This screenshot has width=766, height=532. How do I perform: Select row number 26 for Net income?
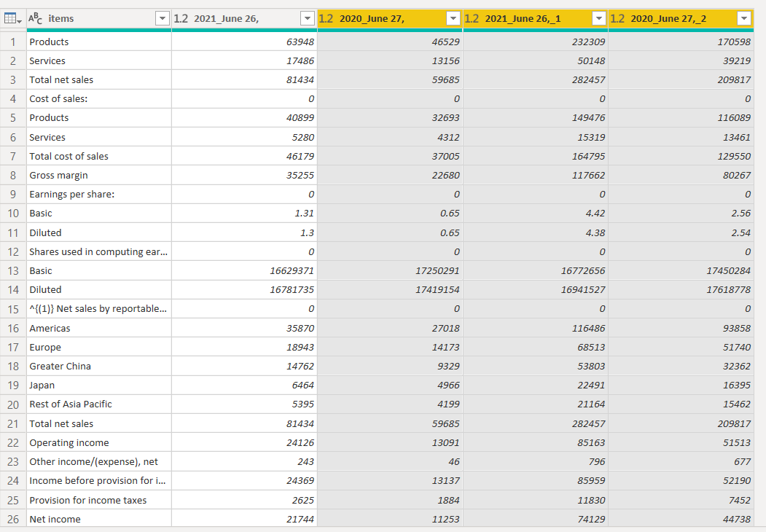13,520
